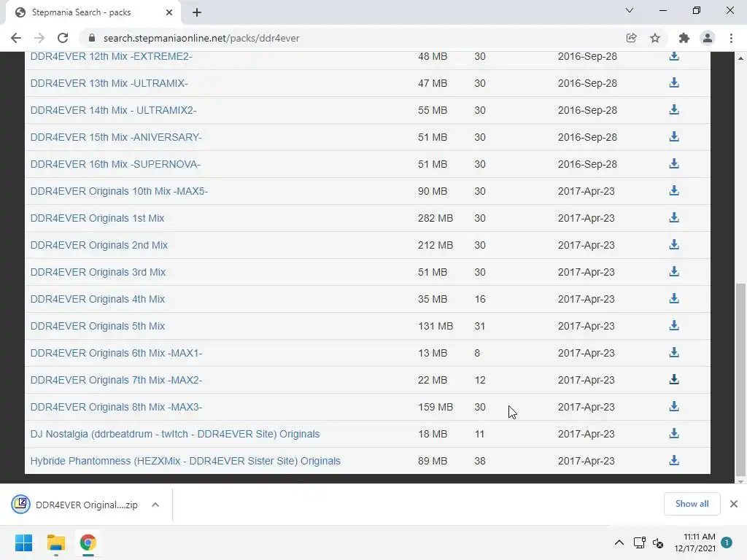The image size is (747, 560).
Task: Click the address bar URL
Action: pyautogui.click(x=201, y=38)
